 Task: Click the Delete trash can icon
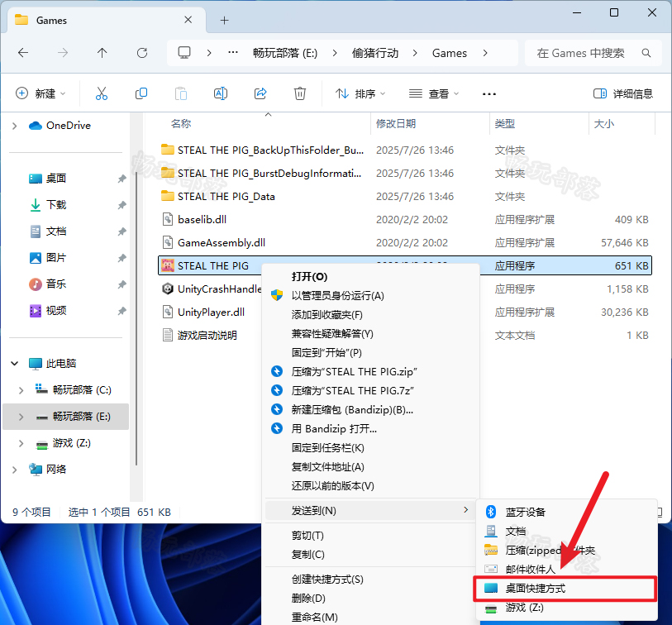click(x=299, y=93)
